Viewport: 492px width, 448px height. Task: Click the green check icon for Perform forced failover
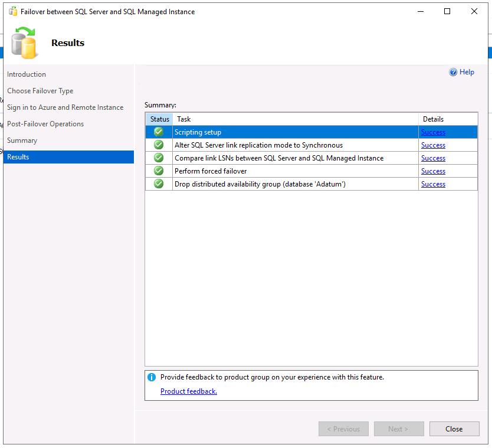[159, 171]
